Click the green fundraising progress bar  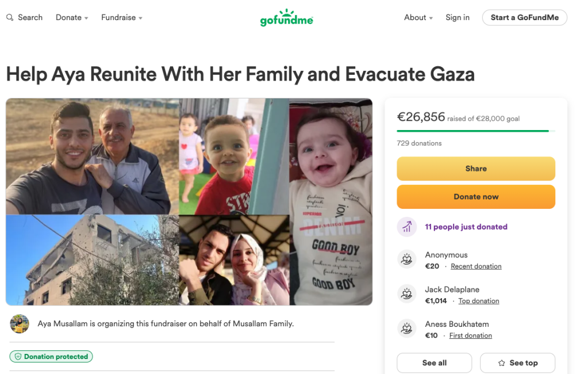pos(472,131)
